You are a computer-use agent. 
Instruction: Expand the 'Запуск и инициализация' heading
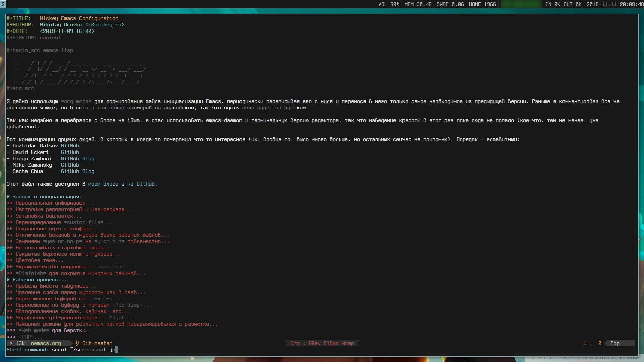(46, 197)
